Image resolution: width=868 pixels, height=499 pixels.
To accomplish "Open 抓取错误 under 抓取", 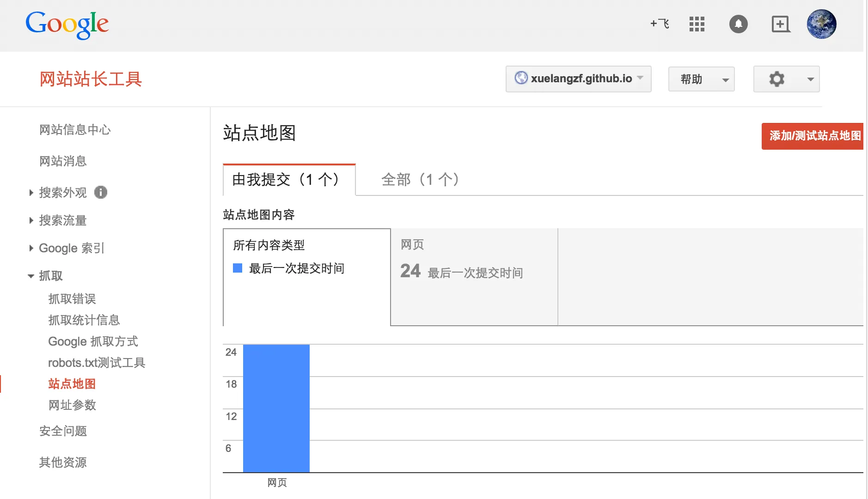I will pyautogui.click(x=72, y=299).
